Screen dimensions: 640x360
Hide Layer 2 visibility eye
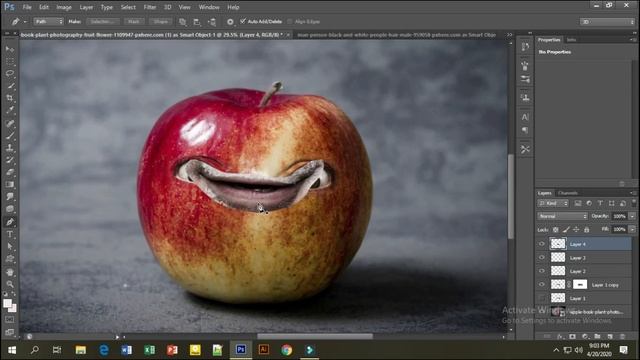(542, 271)
